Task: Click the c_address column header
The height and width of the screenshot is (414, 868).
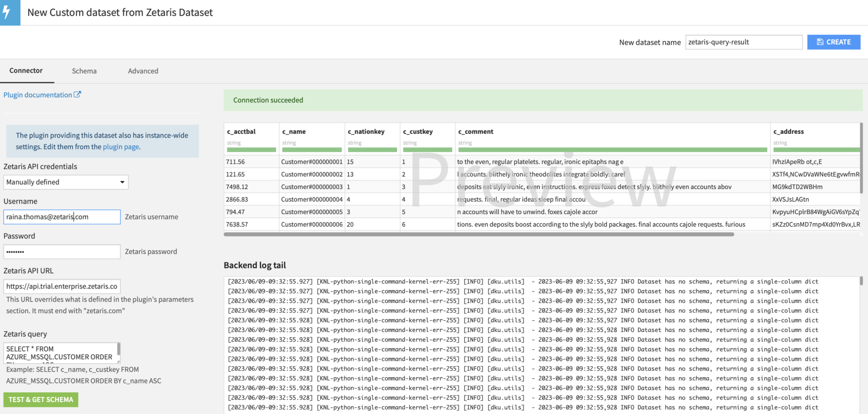Action: click(x=788, y=132)
